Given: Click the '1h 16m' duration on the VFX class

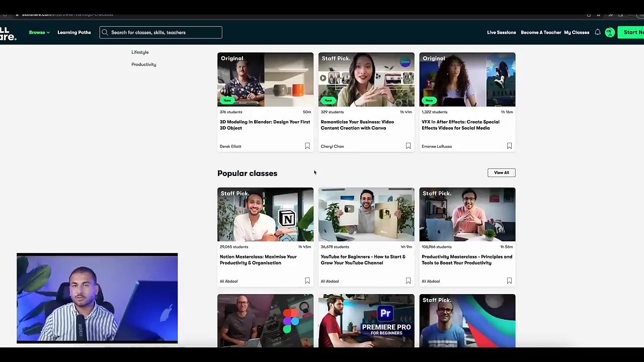Looking at the screenshot, I should pyautogui.click(x=507, y=112).
